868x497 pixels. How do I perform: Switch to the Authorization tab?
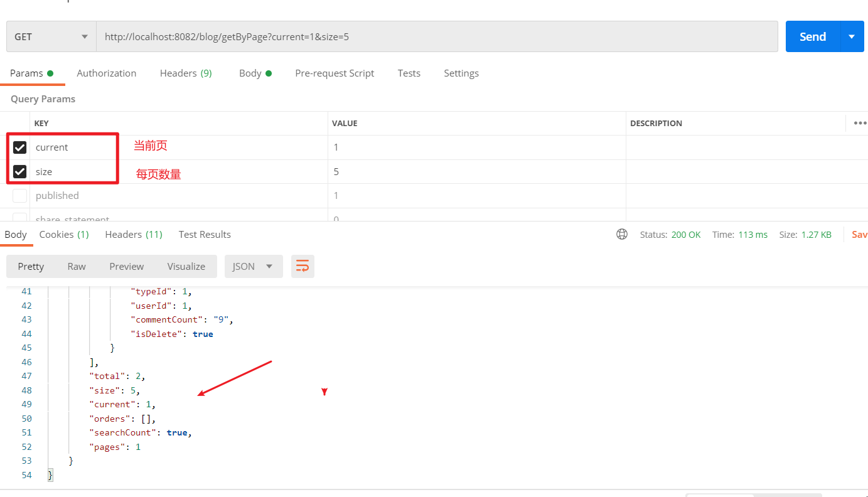pos(107,73)
